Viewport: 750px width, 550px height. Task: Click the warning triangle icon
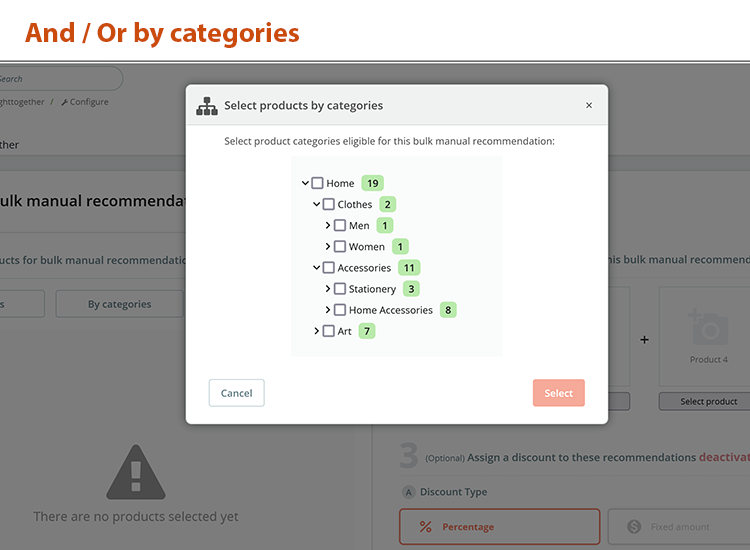click(136, 472)
